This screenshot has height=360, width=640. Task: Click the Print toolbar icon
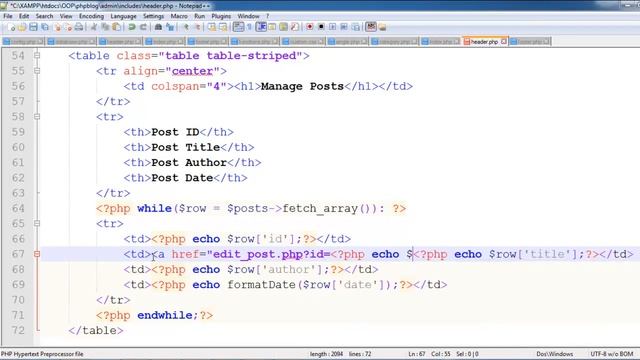click(79, 27)
